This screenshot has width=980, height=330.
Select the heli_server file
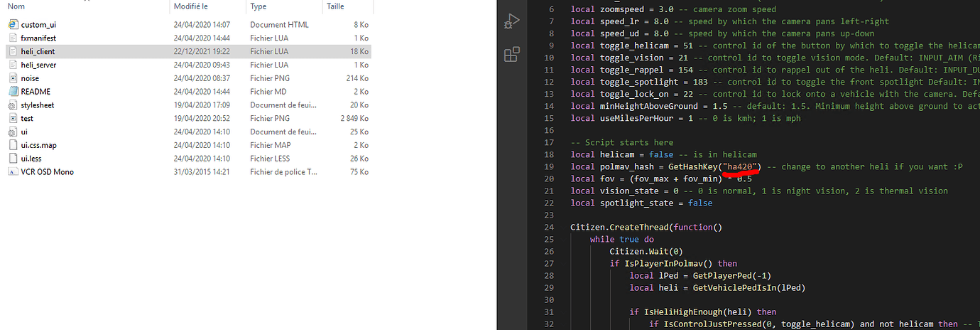[x=38, y=65]
